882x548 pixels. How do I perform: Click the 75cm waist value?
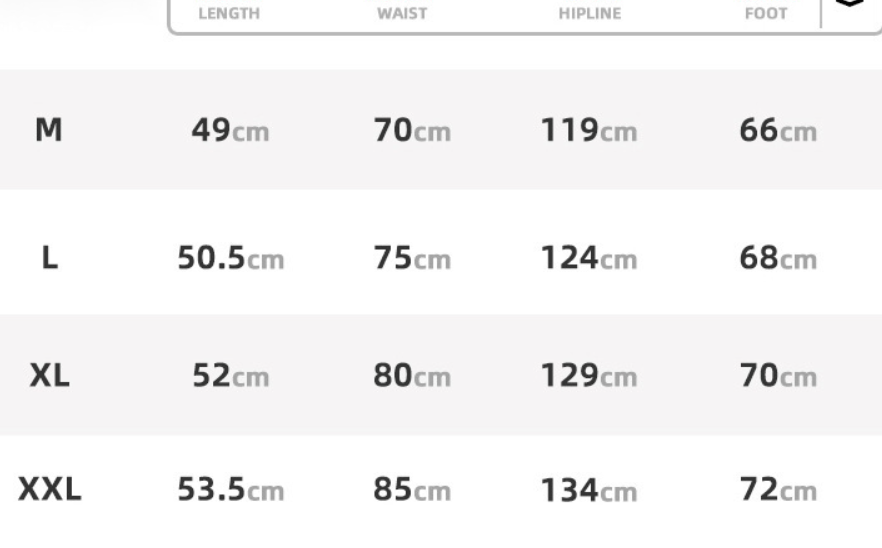coord(412,258)
